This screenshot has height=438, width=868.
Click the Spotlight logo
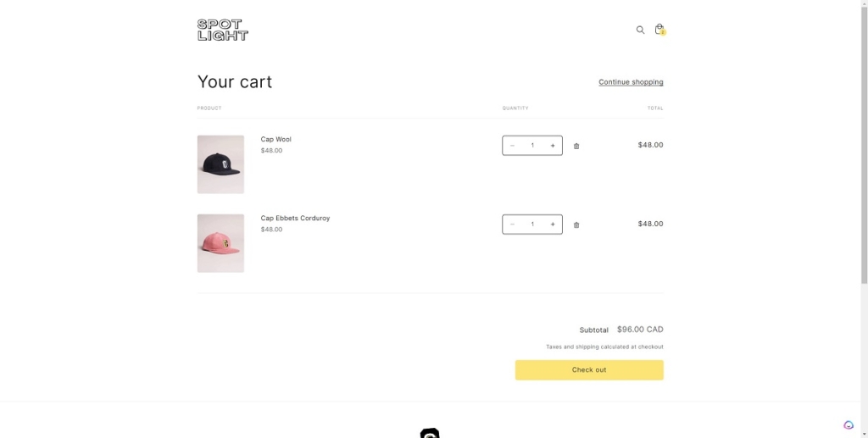point(222,30)
